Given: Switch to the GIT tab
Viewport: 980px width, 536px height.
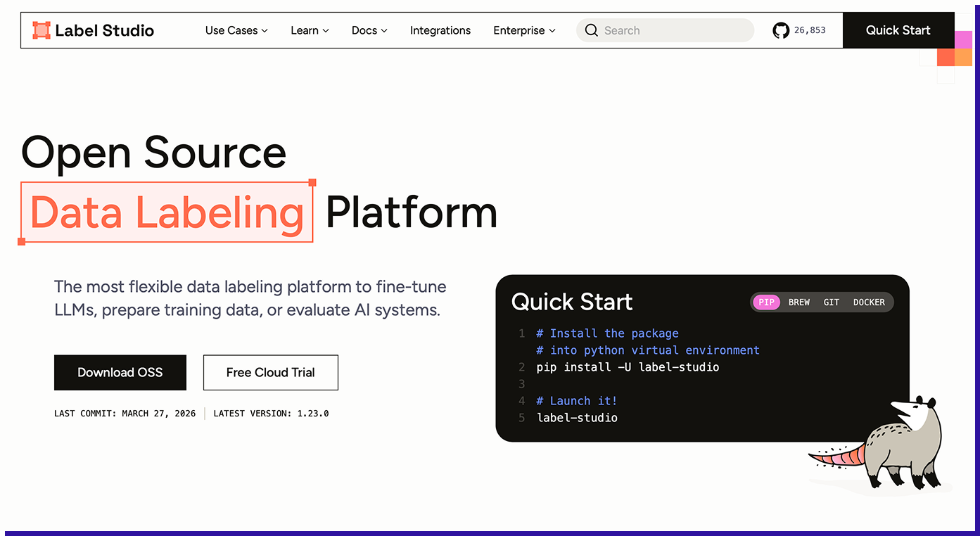Looking at the screenshot, I should coord(832,302).
